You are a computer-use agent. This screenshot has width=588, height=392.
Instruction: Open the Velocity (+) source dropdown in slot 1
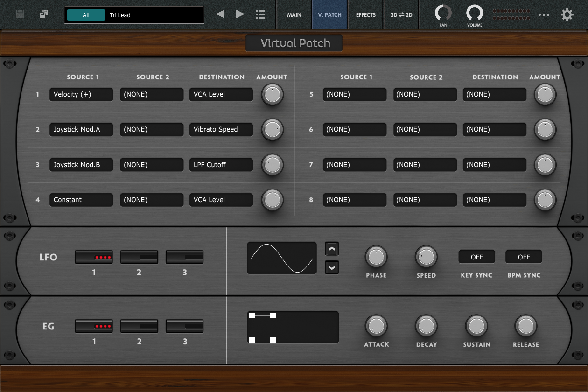click(81, 94)
